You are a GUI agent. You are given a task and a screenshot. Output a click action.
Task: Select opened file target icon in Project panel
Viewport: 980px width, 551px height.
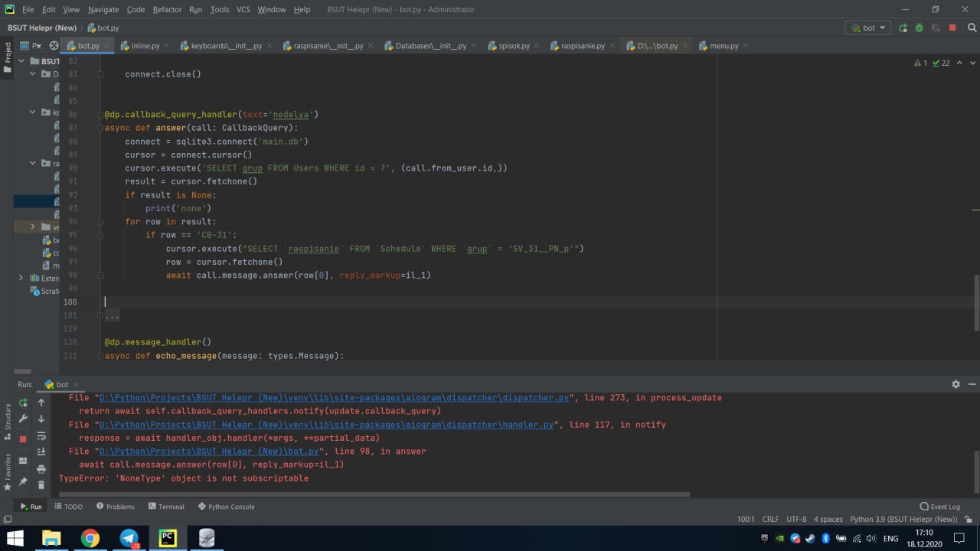tap(53, 46)
